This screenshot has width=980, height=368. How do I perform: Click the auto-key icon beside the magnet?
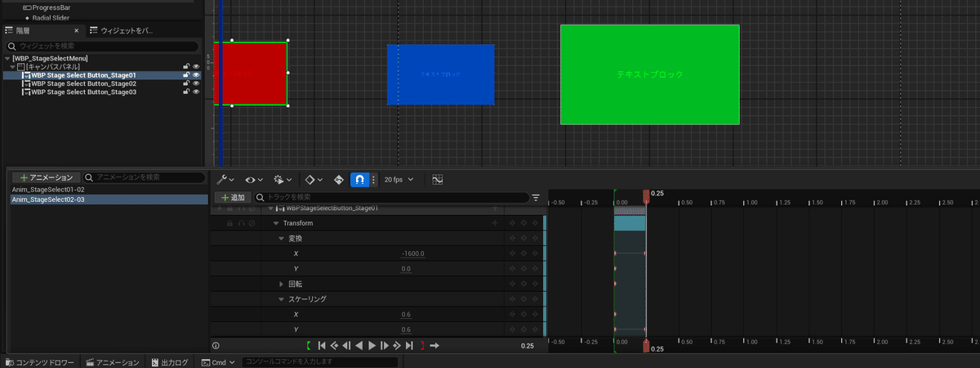click(x=339, y=179)
